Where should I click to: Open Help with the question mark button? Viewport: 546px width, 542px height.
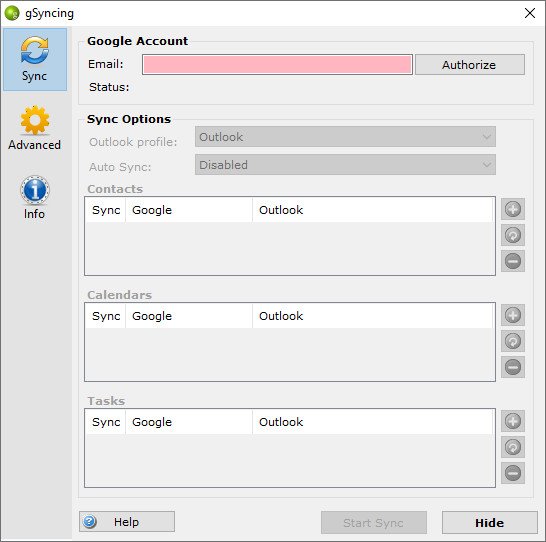tap(127, 521)
